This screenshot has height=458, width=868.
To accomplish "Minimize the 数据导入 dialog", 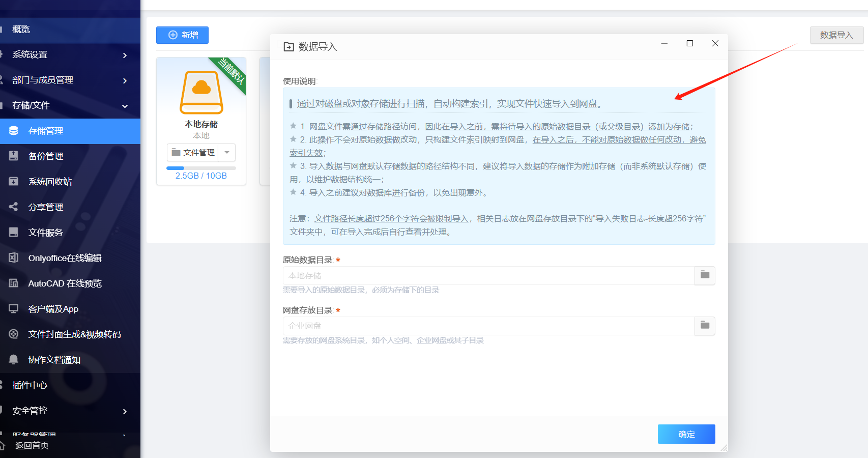I will point(664,44).
